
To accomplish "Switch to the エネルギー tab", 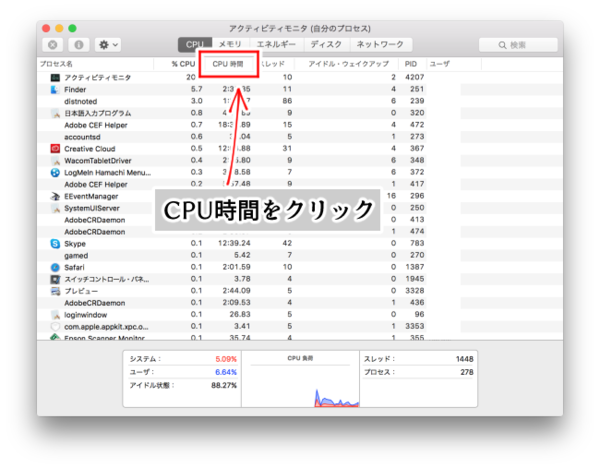I will coord(276,44).
